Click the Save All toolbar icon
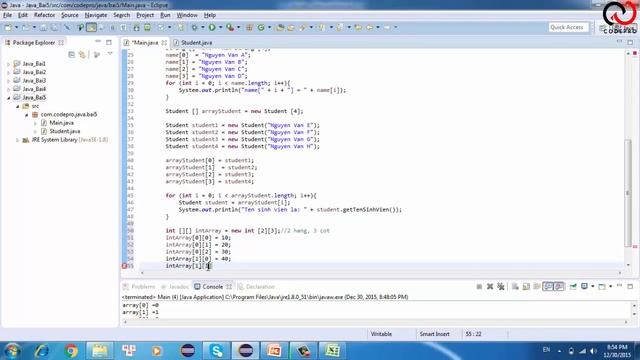This screenshot has width=640, height=360. point(54,27)
